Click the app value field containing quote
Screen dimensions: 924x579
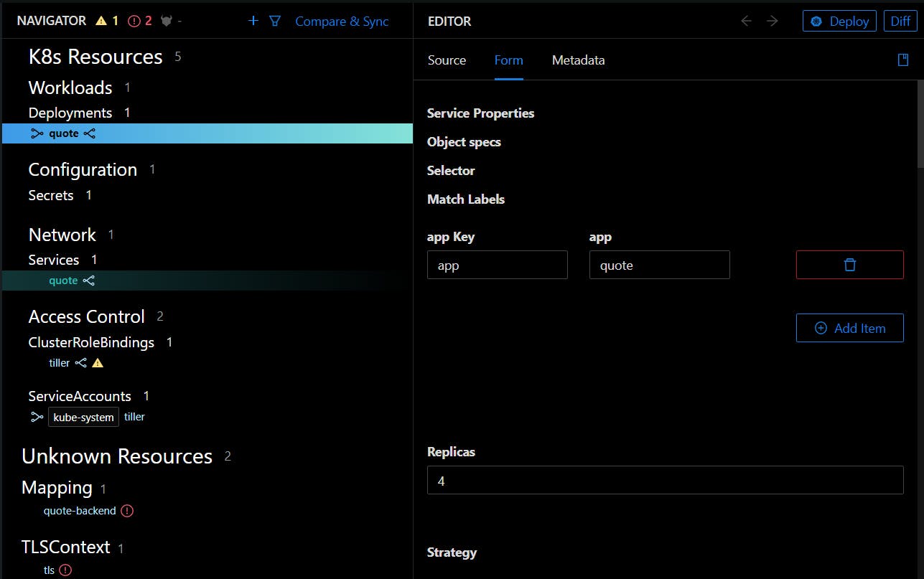pyautogui.click(x=660, y=265)
